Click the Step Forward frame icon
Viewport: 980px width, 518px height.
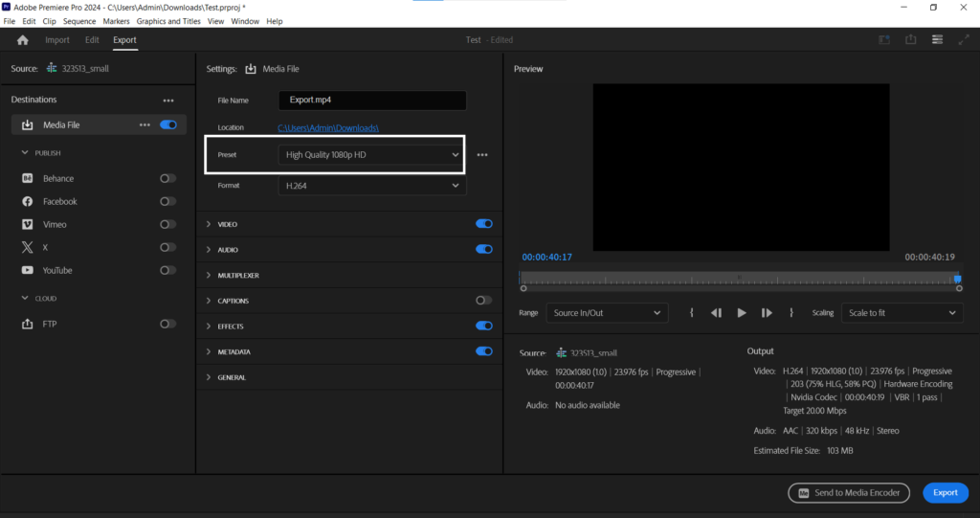pyautogui.click(x=767, y=313)
